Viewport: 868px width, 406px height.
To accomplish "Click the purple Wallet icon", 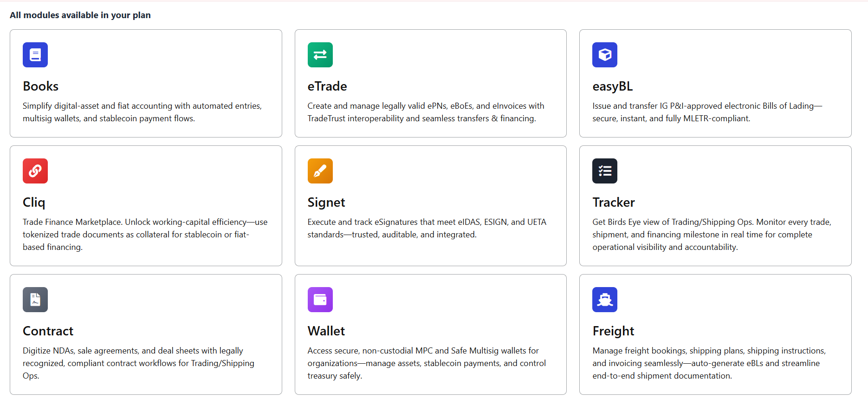I will 320,300.
